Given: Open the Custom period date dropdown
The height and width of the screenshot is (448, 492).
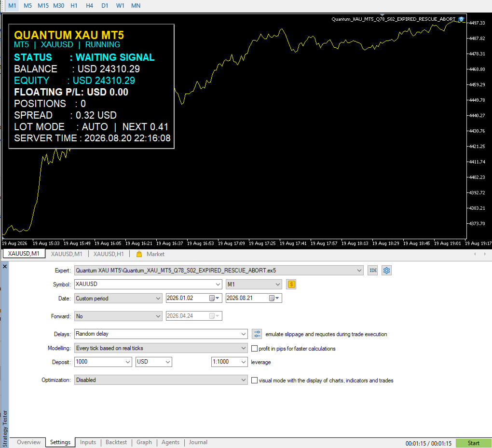Looking at the screenshot, I should [x=158, y=299].
